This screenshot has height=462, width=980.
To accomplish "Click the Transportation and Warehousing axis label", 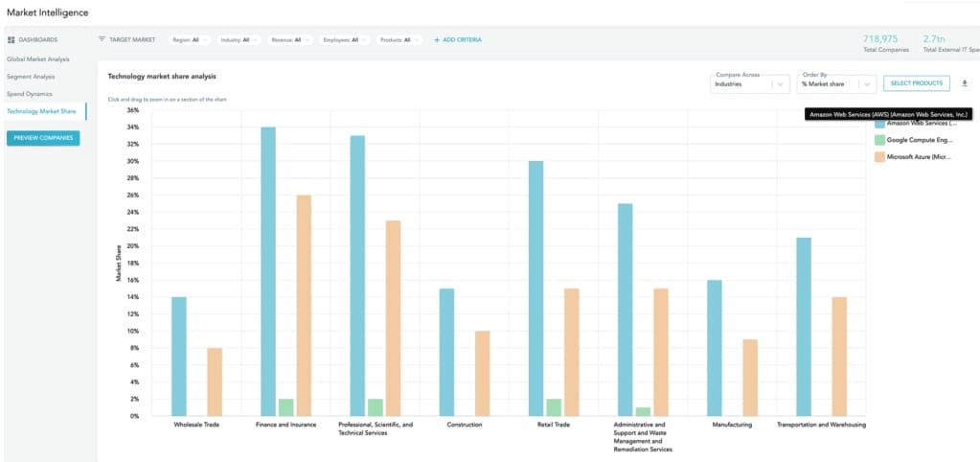I will pos(821,425).
